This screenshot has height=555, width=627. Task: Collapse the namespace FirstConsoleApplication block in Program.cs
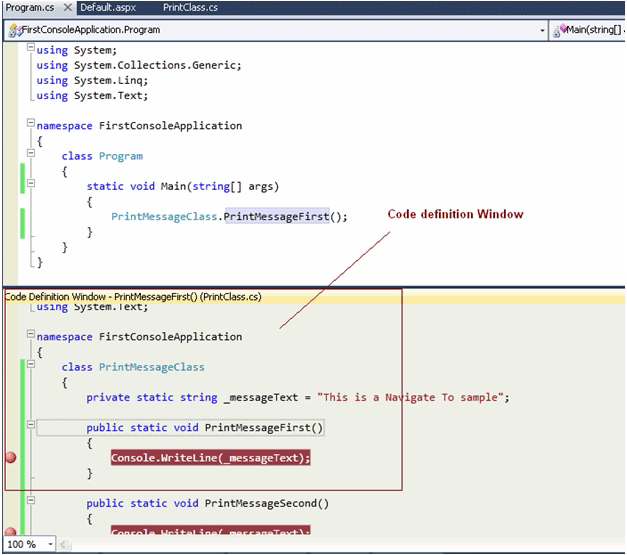(31, 123)
